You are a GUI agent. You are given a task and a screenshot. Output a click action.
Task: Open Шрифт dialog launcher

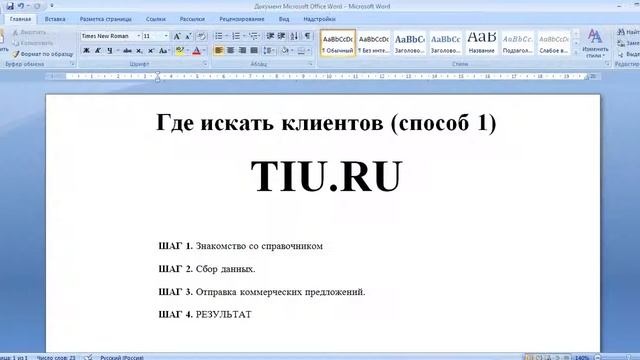tap(205, 64)
